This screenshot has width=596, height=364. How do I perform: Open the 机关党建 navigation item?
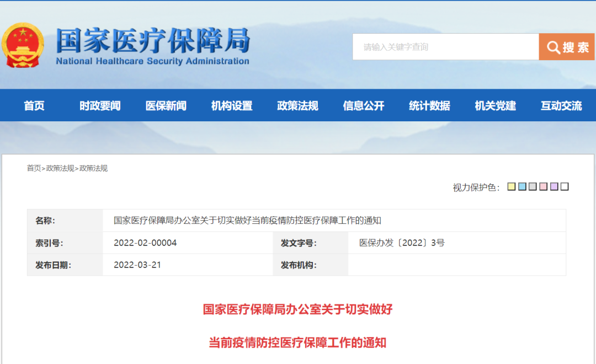click(496, 106)
